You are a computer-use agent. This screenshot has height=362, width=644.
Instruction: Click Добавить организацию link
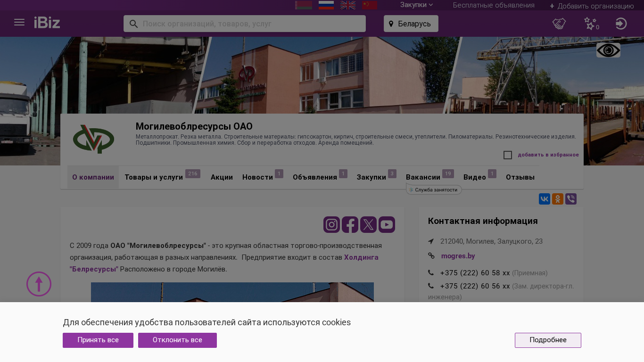tap(592, 6)
